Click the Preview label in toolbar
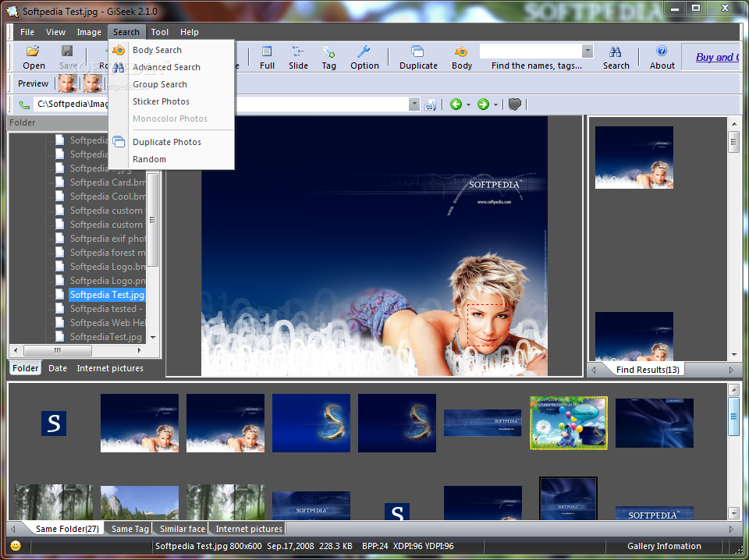The height and width of the screenshot is (560, 749). [x=33, y=83]
